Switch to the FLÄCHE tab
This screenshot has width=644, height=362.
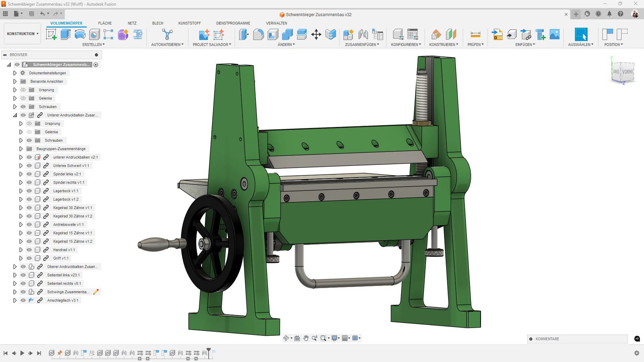[105, 23]
